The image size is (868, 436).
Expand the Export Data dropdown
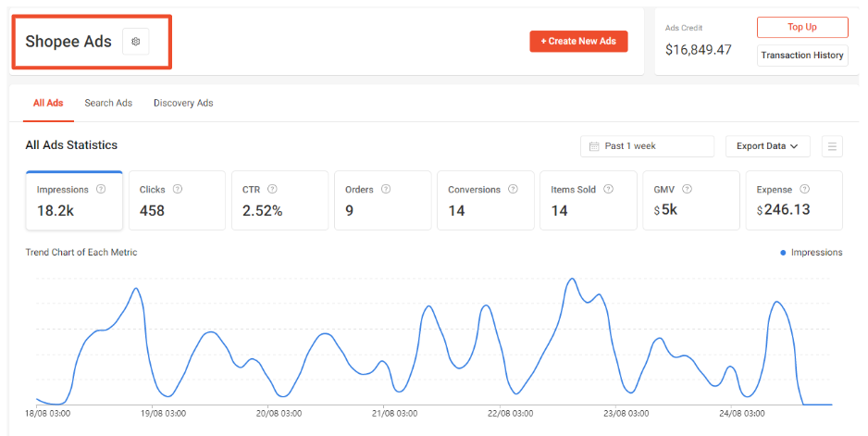(x=767, y=146)
